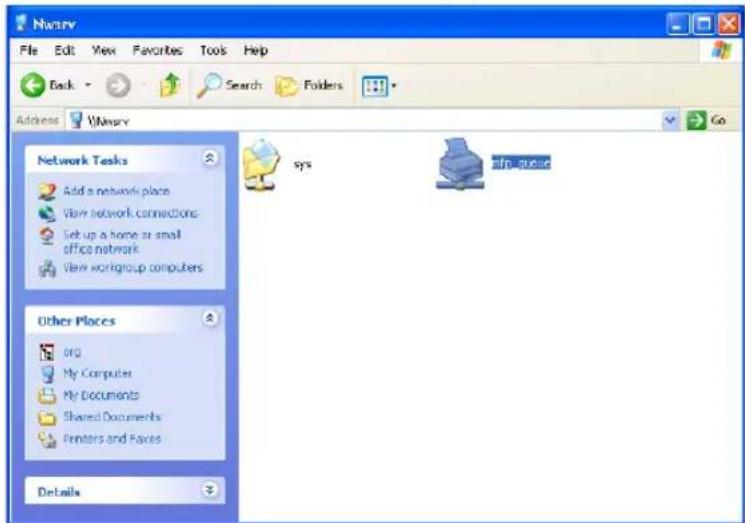Click the highlighted mfp_queue label

[x=521, y=163]
